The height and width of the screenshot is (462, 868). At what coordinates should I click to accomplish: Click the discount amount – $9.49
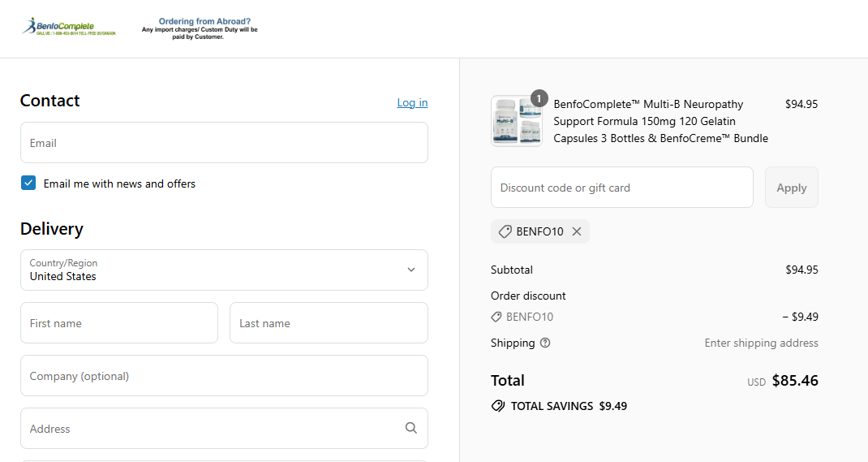pos(801,317)
